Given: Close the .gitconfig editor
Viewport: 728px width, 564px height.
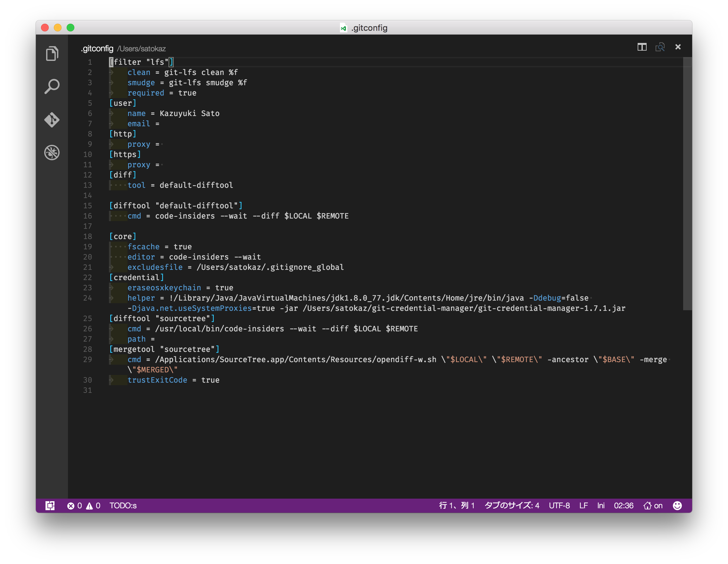Looking at the screenshot, I should click(678, 47).
